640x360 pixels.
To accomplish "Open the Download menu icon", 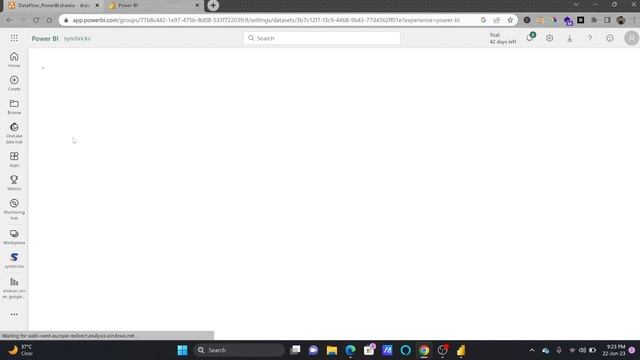I will (569, 38).
